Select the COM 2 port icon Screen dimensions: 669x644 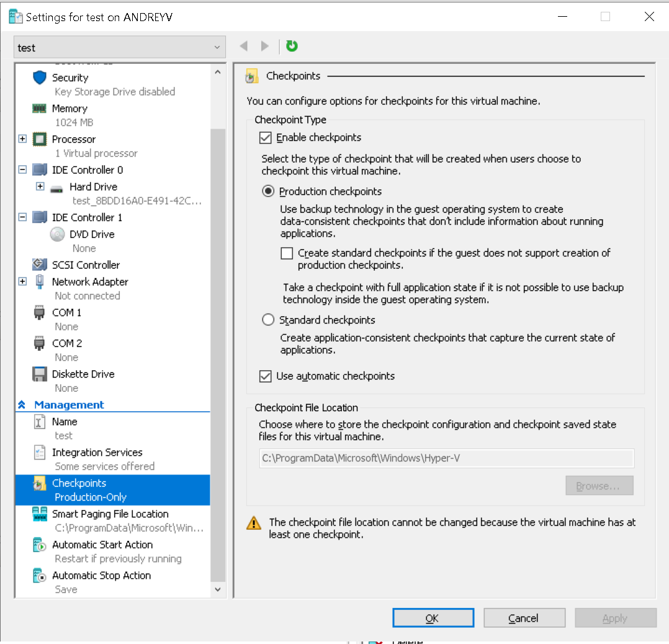pos(39,343)
